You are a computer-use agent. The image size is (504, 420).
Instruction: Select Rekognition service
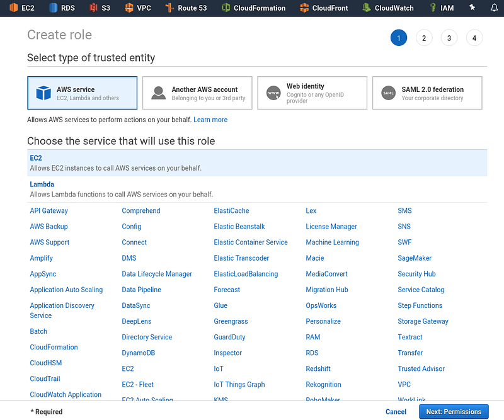pos(323,385)
